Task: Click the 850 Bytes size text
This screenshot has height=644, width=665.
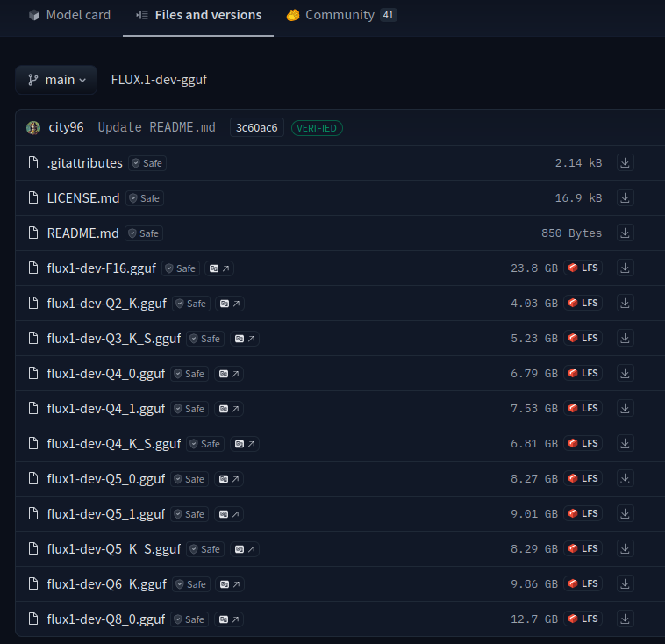Action: tap(571, 233)
